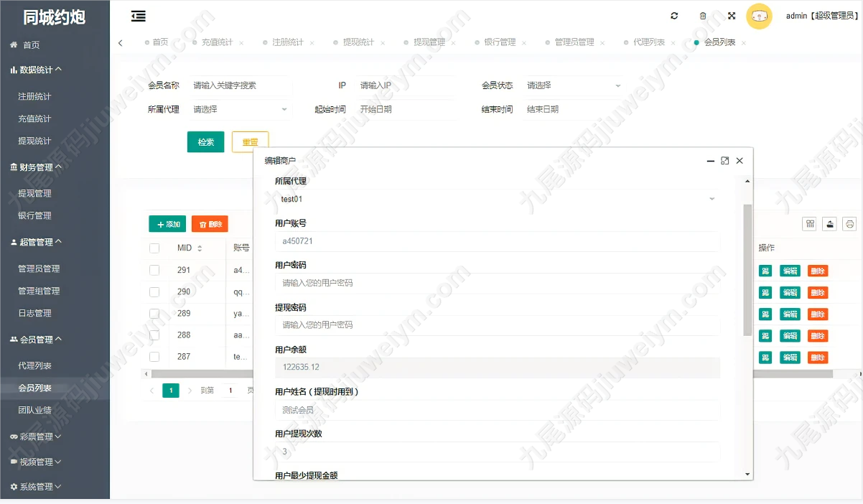This screenshot has width=863, height=504.
Task: Open the column filter icon above the table
Action: (810, 224)
